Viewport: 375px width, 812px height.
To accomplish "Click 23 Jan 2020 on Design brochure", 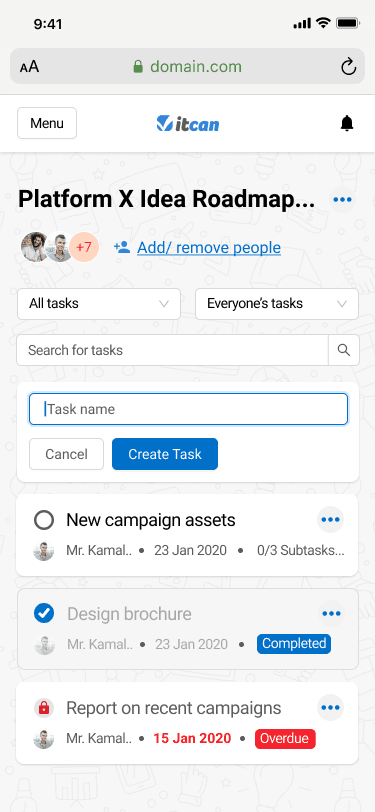I will pos(191,644).
